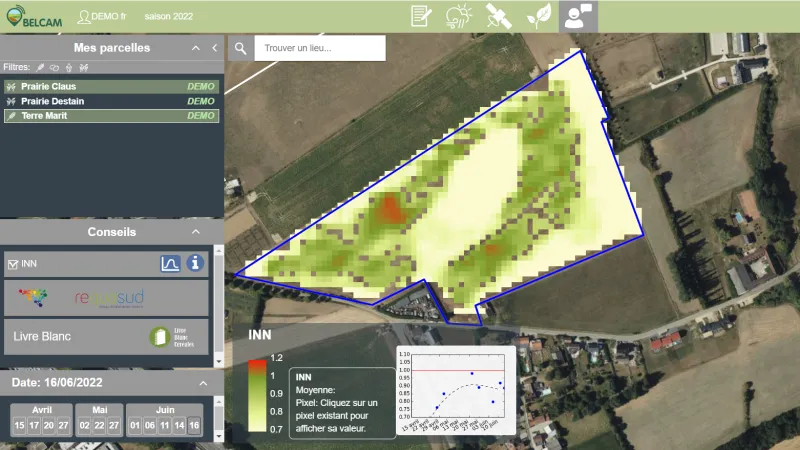Screen dimensions: 800x450
Task: Select the Prairie Destain parcel
Action: (x=52, y=101)
